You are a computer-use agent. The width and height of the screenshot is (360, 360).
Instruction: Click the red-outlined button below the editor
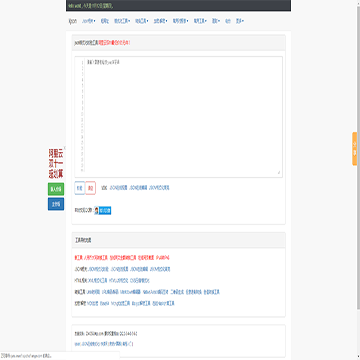tap(90, 188)
